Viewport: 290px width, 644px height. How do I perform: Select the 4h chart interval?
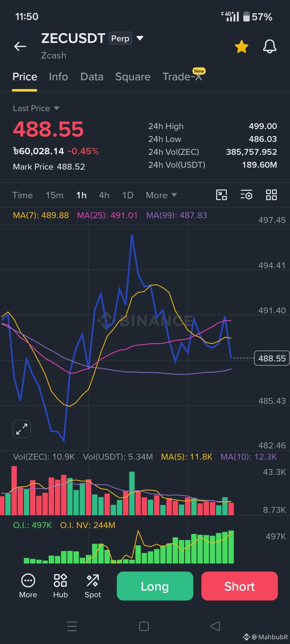(x=104, y=195)
